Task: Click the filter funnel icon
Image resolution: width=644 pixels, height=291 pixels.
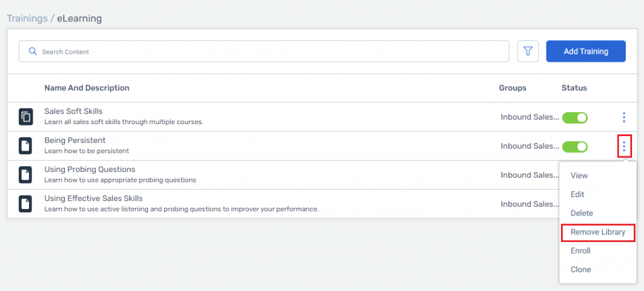Action: click(528, 52)
